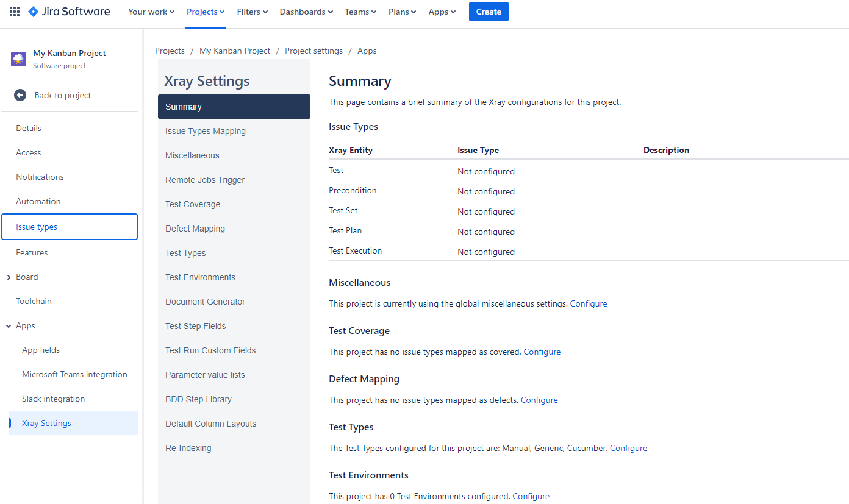Open the Your work dropdown
This screenshot has height=504, width=849.
pos(151,12)
